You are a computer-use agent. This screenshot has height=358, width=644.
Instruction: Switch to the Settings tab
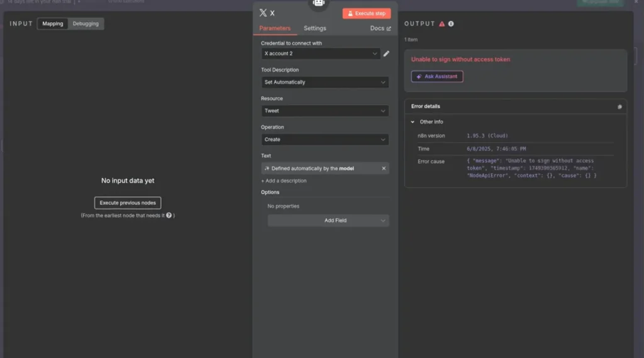[x=314, y=28]
